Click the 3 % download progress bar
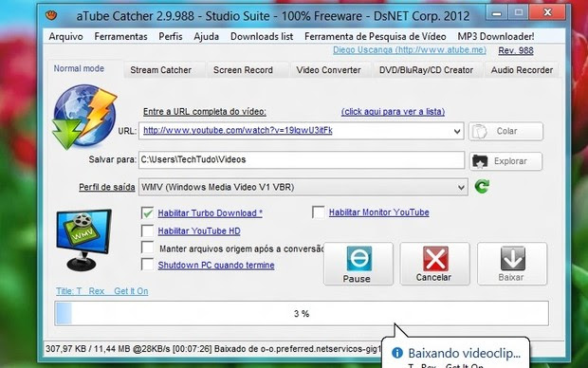588x368 pixels. click(302, 313)
